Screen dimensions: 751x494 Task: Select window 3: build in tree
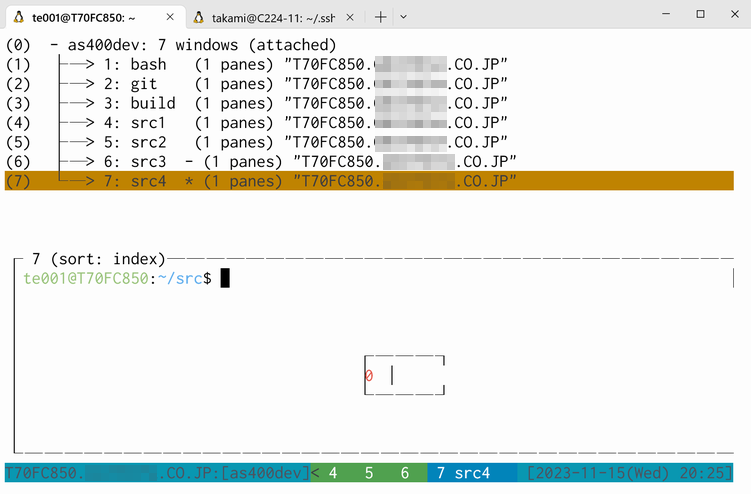click(369, 103)
